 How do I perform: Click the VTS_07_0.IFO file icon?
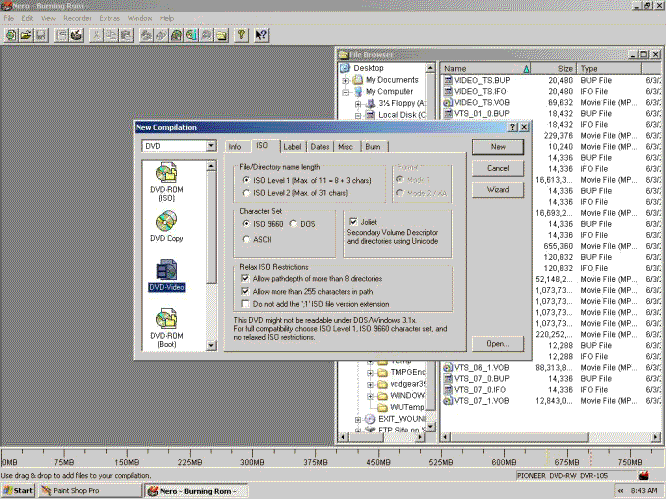(x=448, y=389)
